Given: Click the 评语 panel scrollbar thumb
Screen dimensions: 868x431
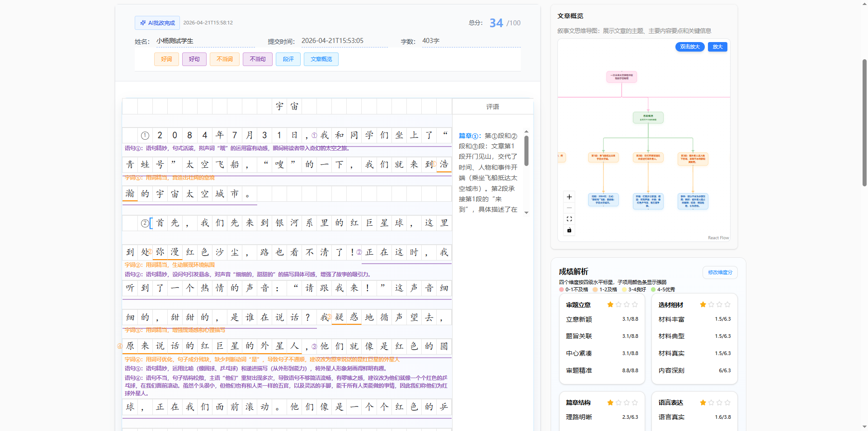Looking at the screenshot, I should point(526,151).
